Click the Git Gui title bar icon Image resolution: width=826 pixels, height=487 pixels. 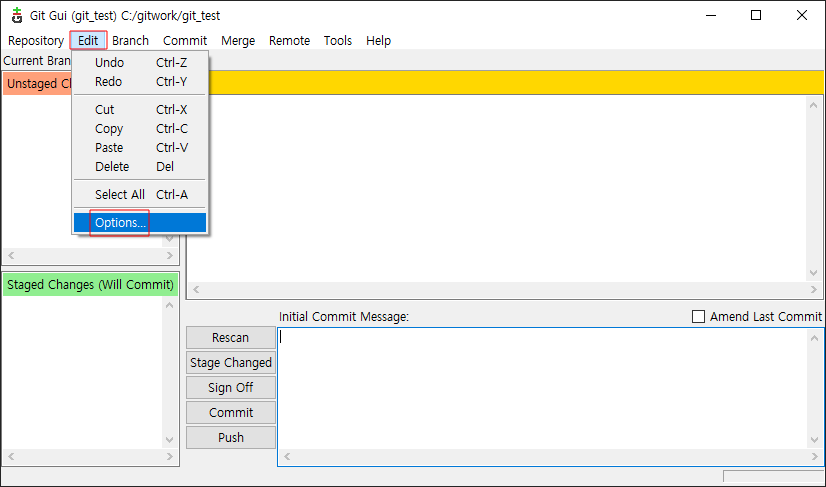pos(17,15)
